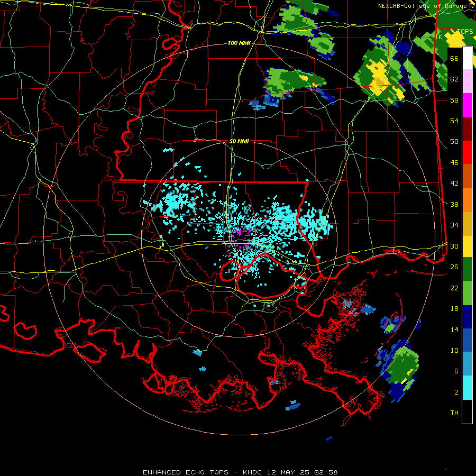Click the yellow swatch in the legend
The height and width of the screenshot is (476, 476).
[x=467, y=246]
